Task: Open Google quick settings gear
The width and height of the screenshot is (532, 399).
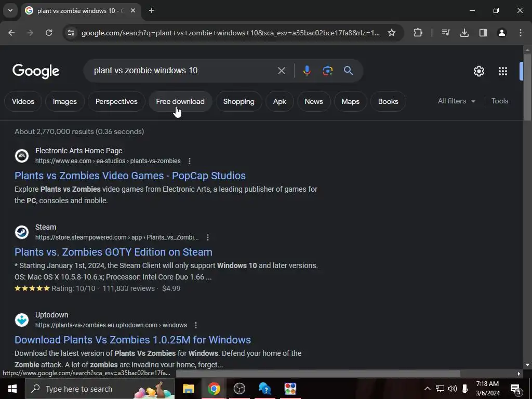Action: pos(478,71)
